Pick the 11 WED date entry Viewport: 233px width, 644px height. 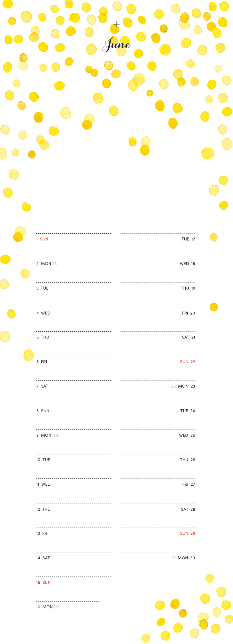click(43, 484)
